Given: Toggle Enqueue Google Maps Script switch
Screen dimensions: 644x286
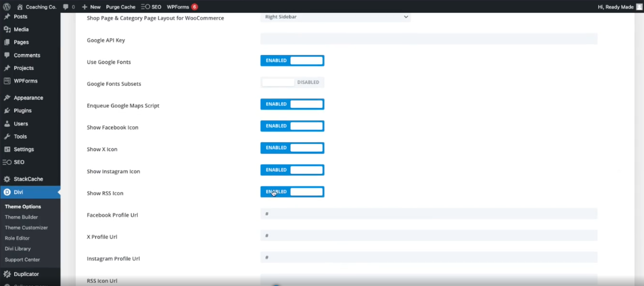Looking at the screenshot, I should [x=293, y=104].
